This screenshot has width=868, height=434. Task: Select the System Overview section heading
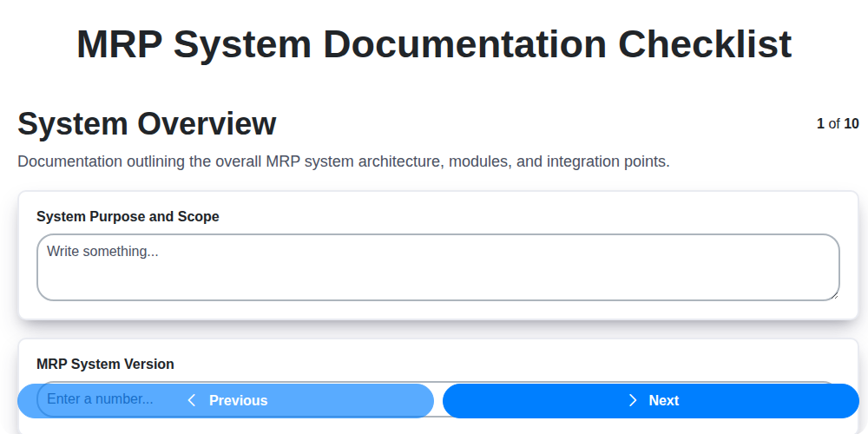(x=147, y=124)
